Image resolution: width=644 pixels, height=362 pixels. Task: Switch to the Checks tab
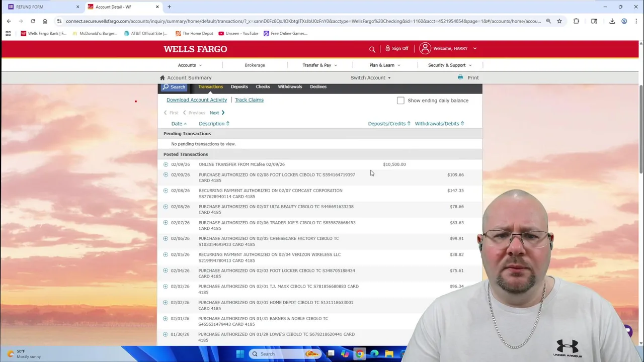263,86
